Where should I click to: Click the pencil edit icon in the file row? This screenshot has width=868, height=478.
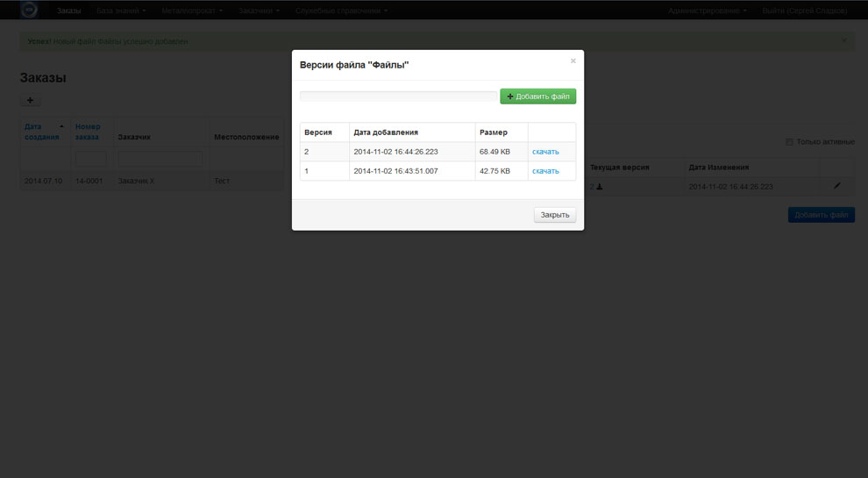tap(836, 186)
